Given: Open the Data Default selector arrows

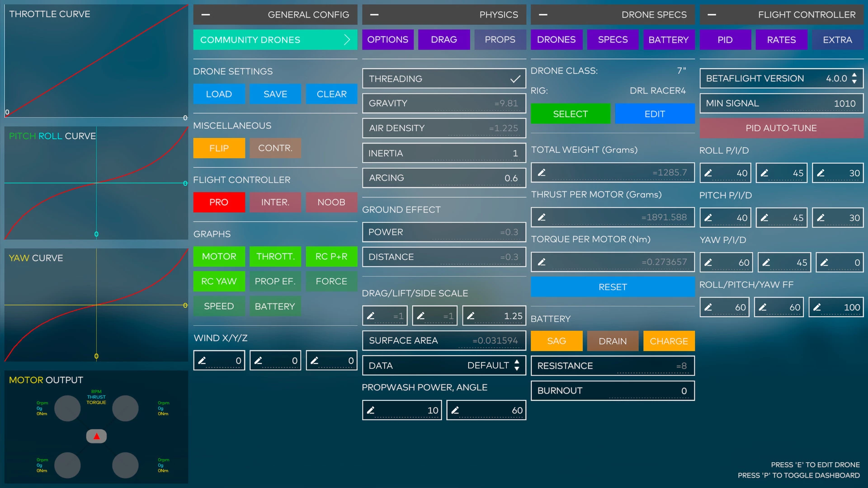Looking at the screenshot, I should coord(517,366).
